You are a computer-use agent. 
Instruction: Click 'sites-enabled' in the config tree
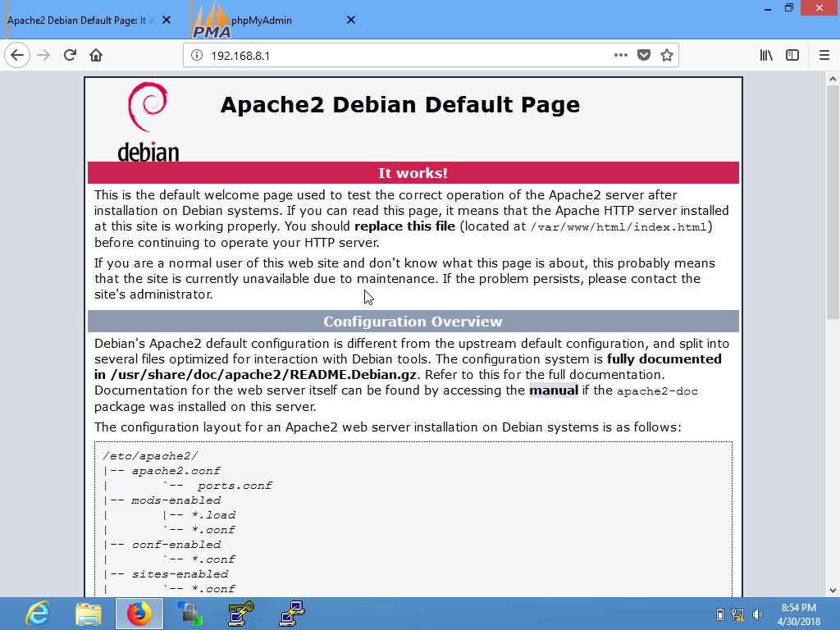(x=180, y=574)
